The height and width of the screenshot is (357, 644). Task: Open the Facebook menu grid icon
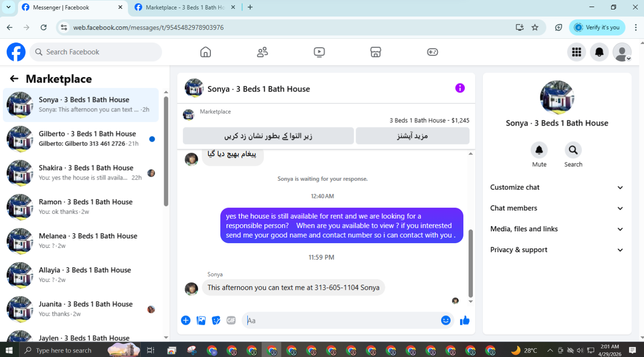(x=576, y=52)
